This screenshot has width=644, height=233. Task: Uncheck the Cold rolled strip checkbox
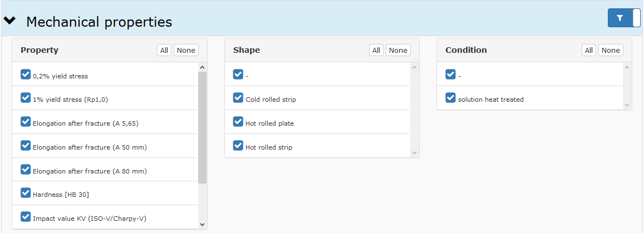coord(238,98)
